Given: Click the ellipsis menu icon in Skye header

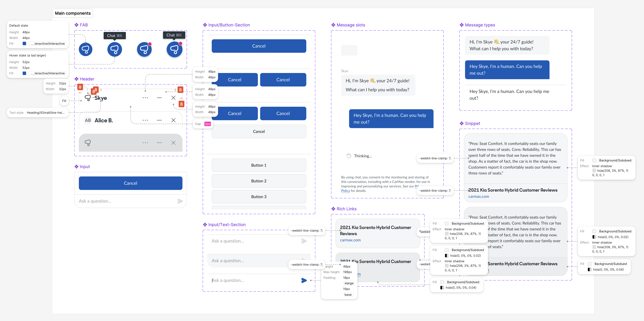Looking at the screenshot, I should [x=145, y=98].
